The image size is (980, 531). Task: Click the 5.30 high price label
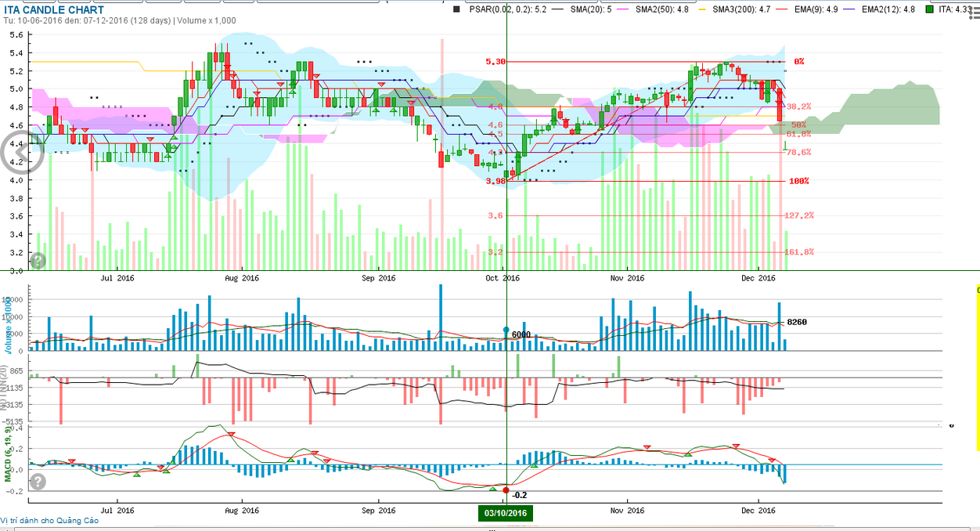pyautogui.click(x=495, y=61)
